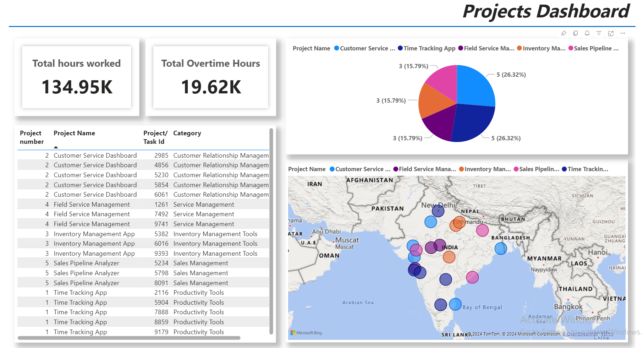Open more options ellipsis on pie visual
This screenshot has height=348, width=644.
(623, 33)
